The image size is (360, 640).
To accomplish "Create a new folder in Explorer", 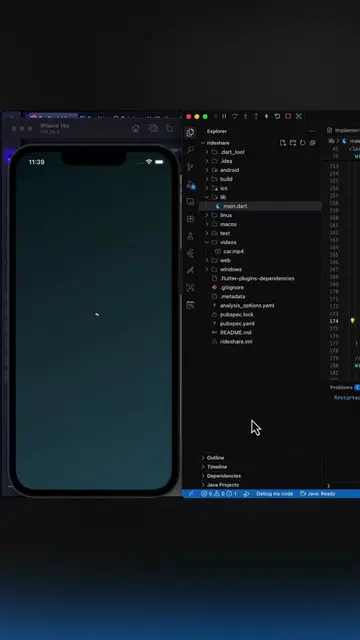I will pyautogui.click(x=293, y=143).
